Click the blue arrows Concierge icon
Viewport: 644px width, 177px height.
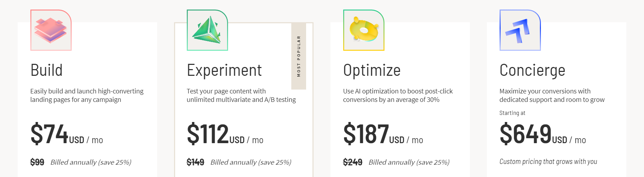coord(520,30)
